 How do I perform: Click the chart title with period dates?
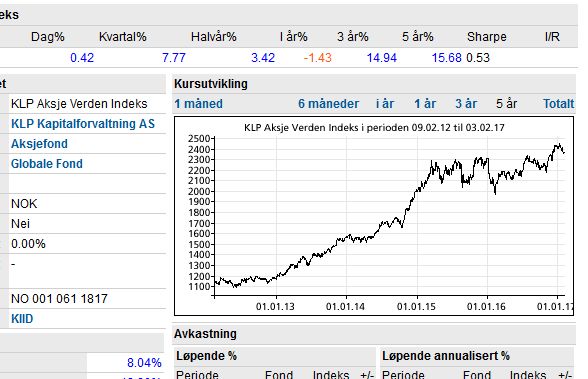pos(374,127)
